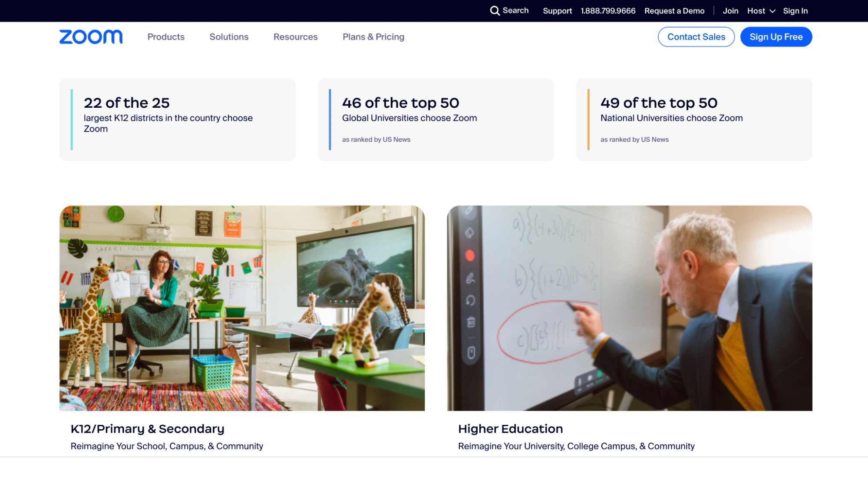868x494 pixels.
Task: Click 'Global Universities choose Zoom' text
Action: coord(409,118)
